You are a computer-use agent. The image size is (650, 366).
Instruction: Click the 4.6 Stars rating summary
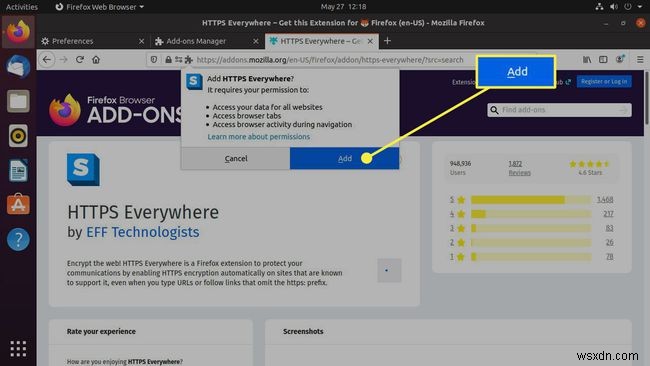tap(590, 168)
